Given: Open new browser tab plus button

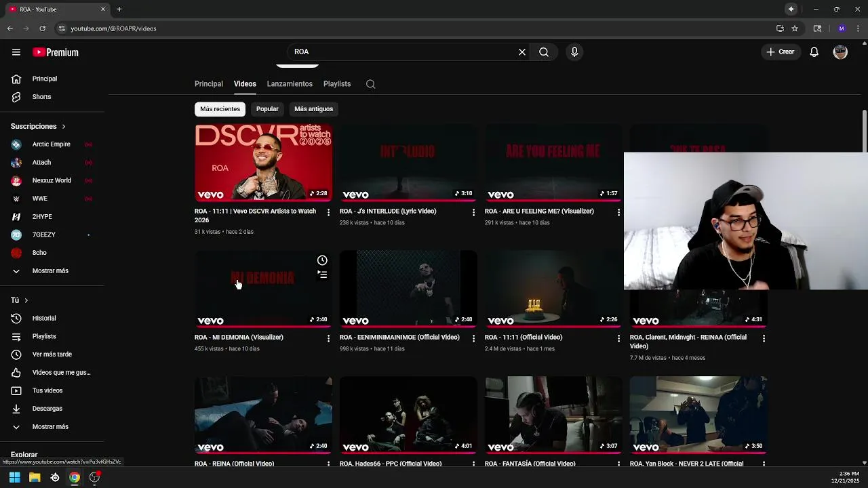Looking at the screenshot, I should 119,9.
